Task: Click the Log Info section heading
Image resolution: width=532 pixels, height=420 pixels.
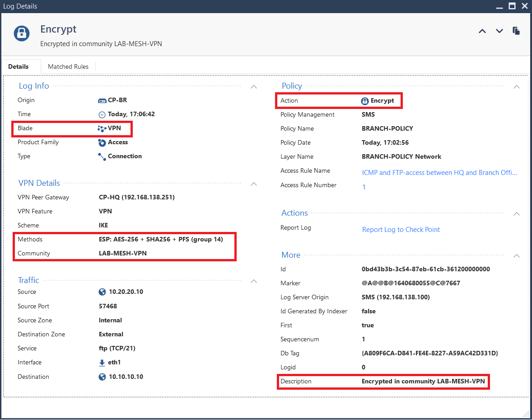Action: pyautogui.click(x=34, y=86)
